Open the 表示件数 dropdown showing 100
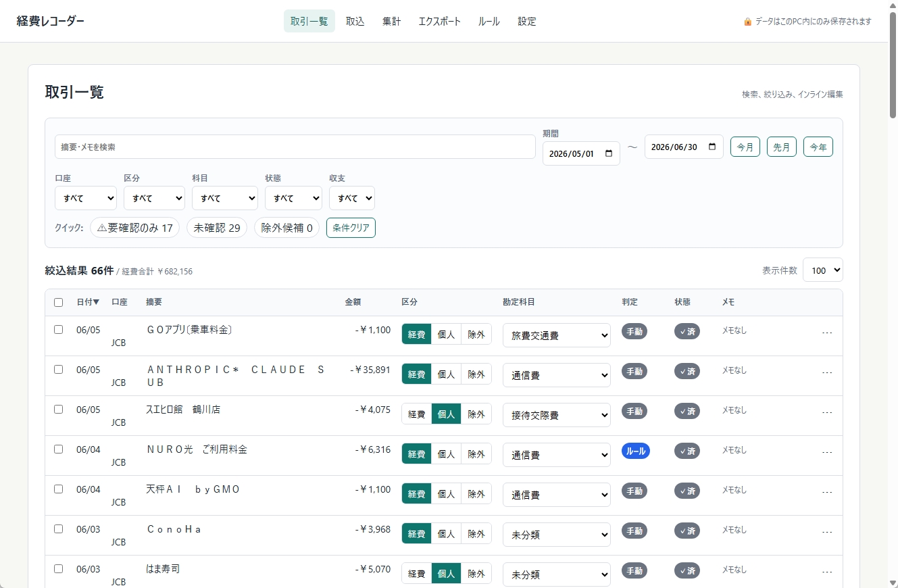This screenshot has height=588, width=898. (x=823, y=270)
